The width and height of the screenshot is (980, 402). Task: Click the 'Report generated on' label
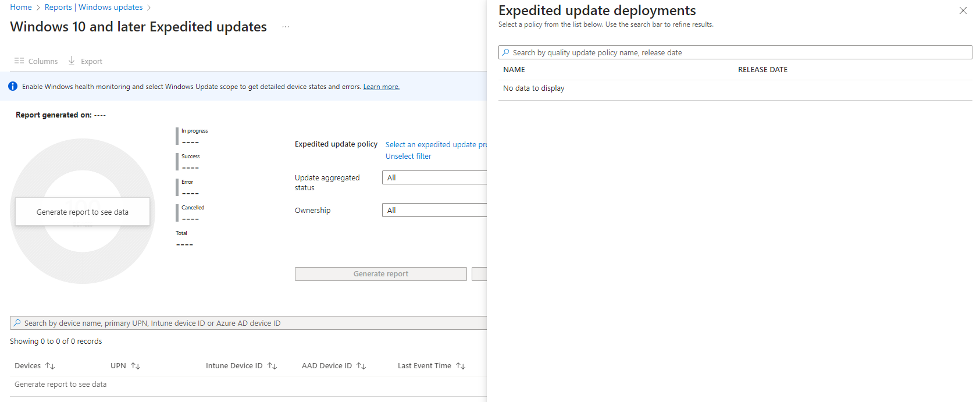click(x=54, y=115)
